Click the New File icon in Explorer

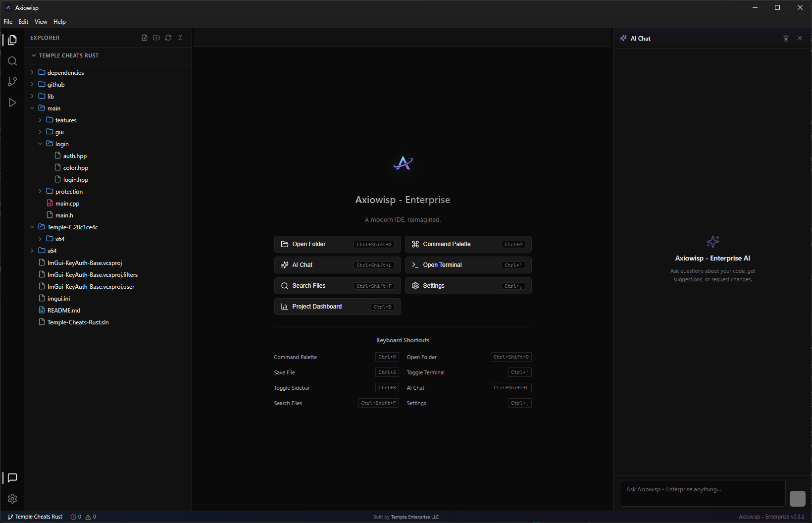coord(144,38)
